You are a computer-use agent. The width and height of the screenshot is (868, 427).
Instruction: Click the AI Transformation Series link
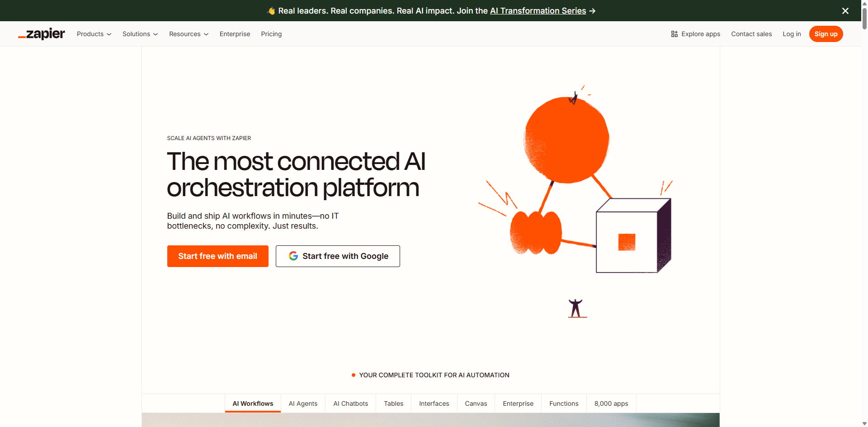(x=538, y=11)
